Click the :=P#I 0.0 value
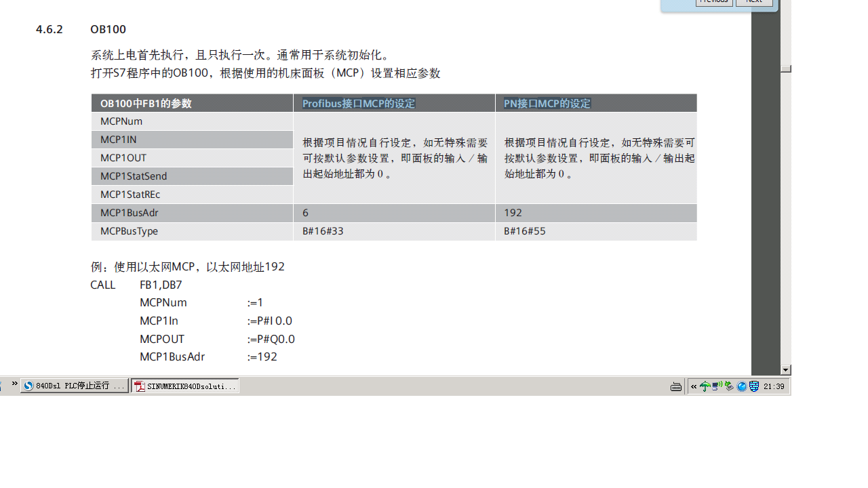Image resolution: width=868 pixels, height=488 pixels. coord(270,321)
